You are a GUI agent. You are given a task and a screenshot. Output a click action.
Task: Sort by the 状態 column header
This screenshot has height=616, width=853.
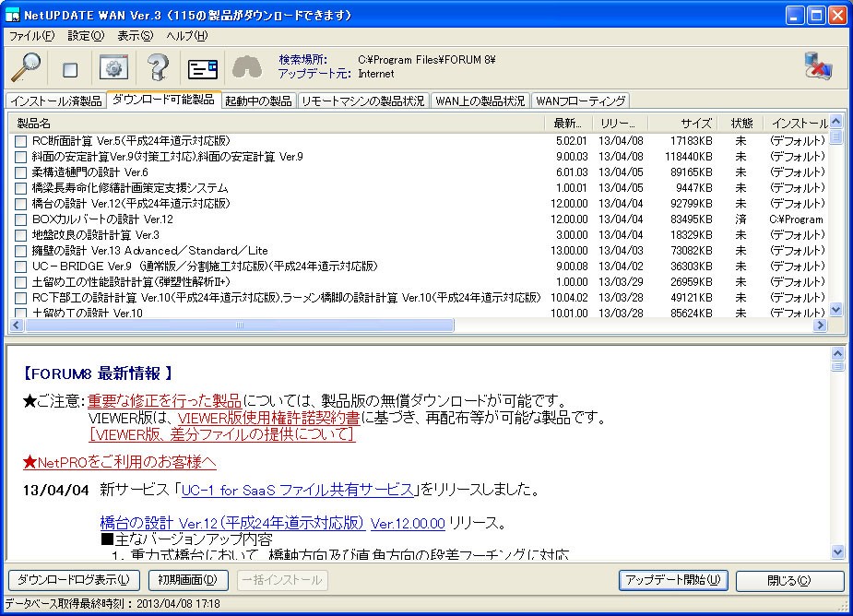click(x=740, y=124)
